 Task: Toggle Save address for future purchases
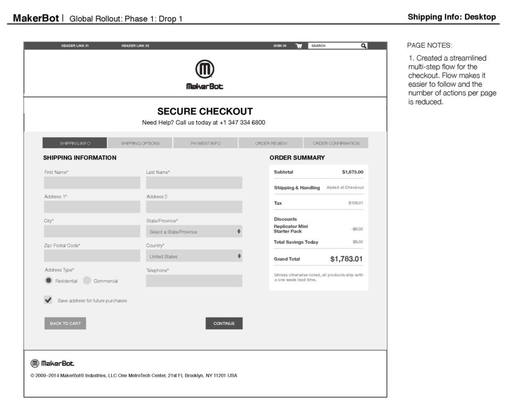point(48,300)
